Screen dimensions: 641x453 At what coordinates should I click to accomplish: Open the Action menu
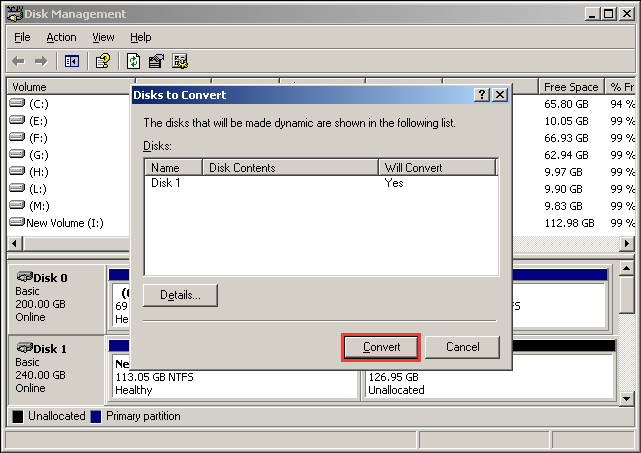pyautogui.click(x=61, y=37)
